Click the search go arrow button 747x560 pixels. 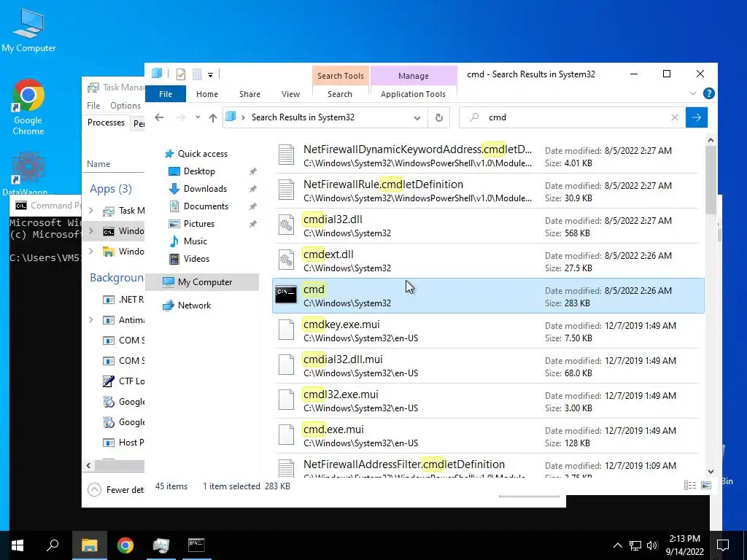coord(697,117)
